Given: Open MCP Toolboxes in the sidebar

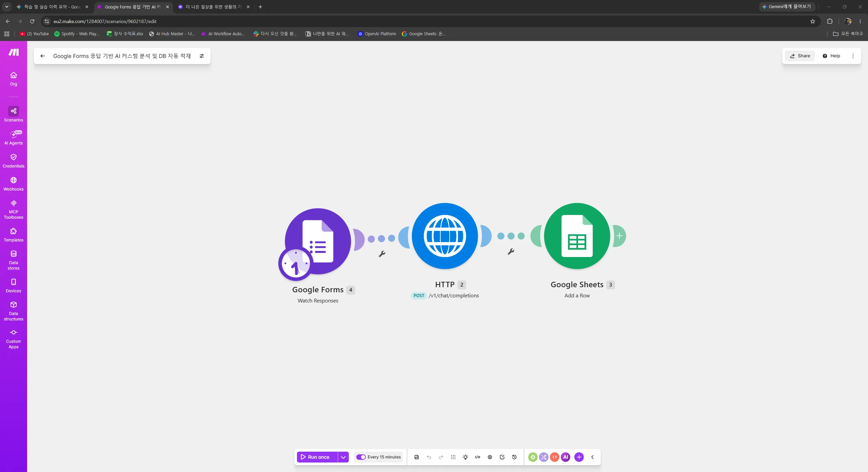Looking at the screenshot, I should tap(14, 209).
